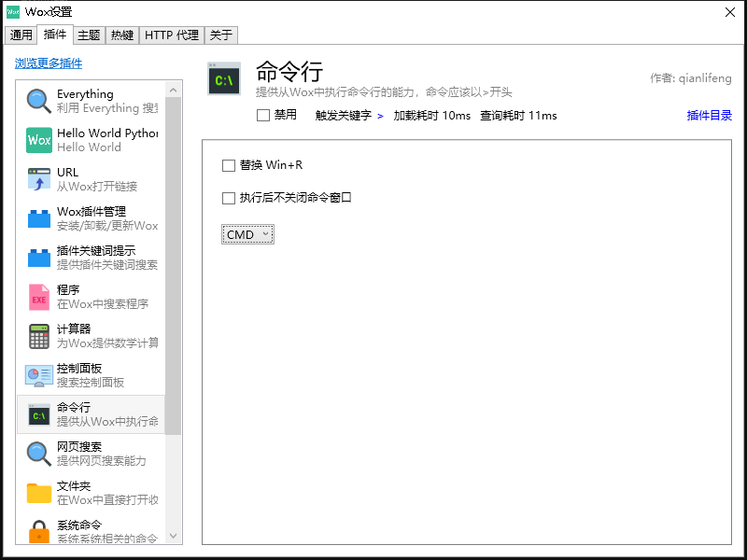The height and width of the screenshot is (560, 747).
Task: Click the 触发关键字 label
Action: click(x=343, y=116)
